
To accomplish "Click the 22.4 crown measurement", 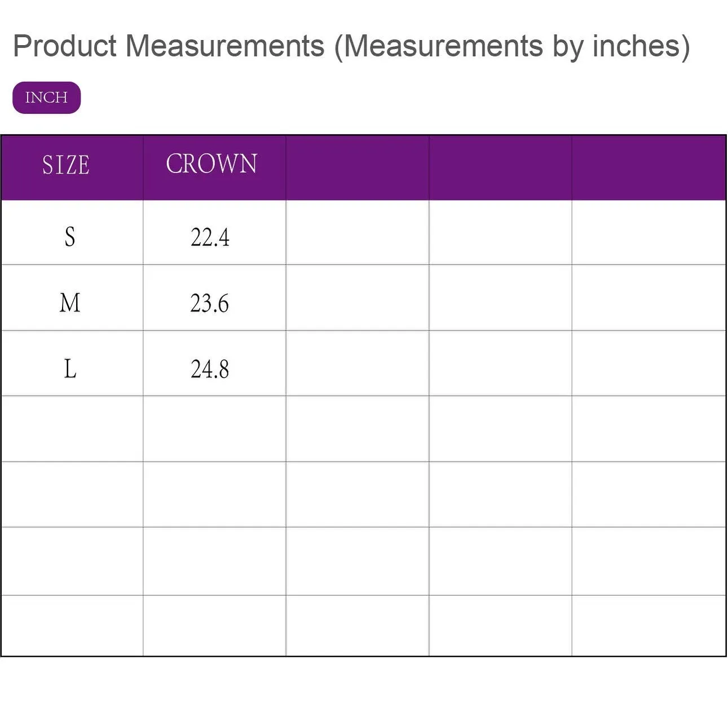I will 210,237.
